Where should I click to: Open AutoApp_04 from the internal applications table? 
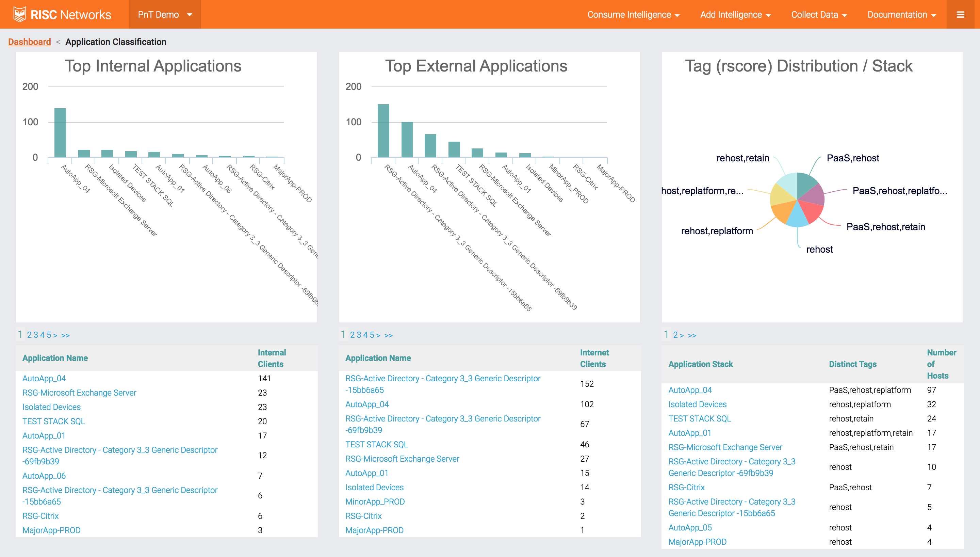click(44, 378)
